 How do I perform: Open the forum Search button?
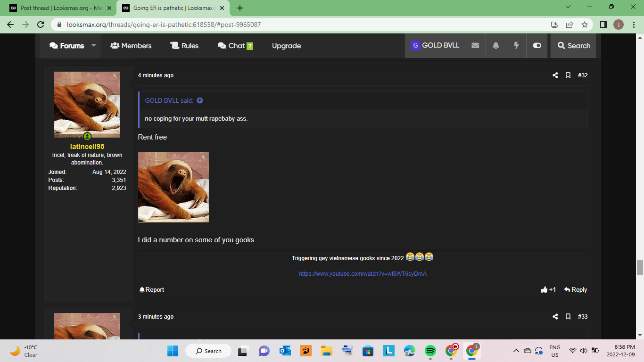point(574,46)
